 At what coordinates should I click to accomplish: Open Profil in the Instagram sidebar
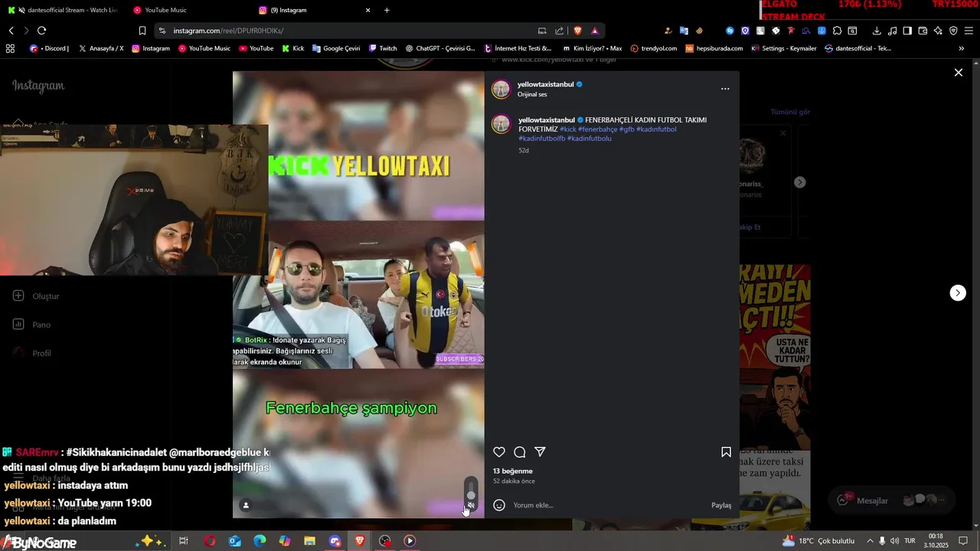click(x=32, y=354)
